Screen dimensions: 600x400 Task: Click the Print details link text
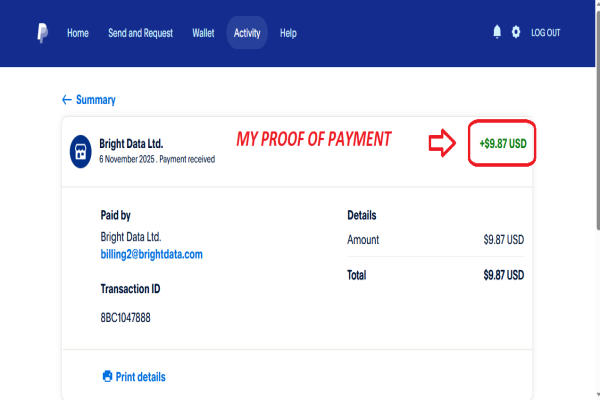pos(141,377)
